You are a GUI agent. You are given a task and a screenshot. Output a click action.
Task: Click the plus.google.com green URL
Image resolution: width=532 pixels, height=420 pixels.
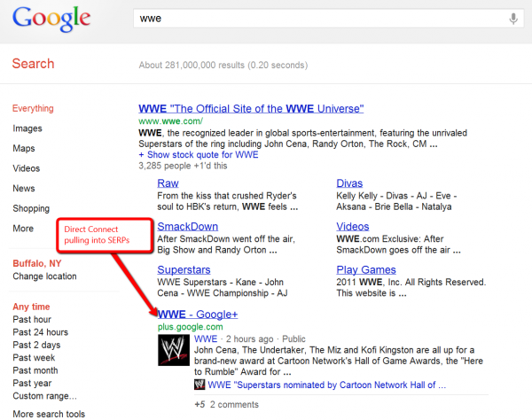pos(191,327)
